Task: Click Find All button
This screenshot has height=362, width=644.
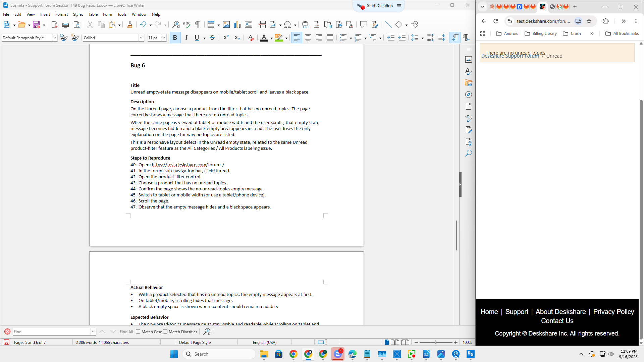Action: tap(126, 332)
